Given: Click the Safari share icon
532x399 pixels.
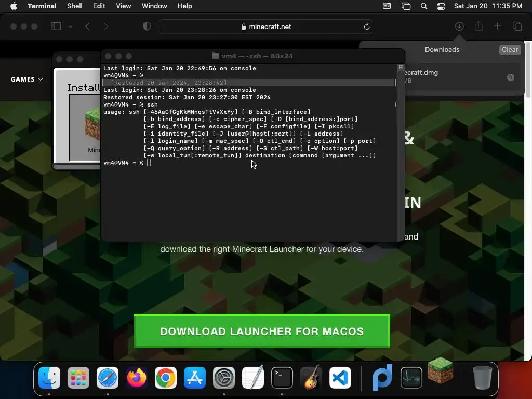Looking at the screenshot, I should tap(478, 26).
